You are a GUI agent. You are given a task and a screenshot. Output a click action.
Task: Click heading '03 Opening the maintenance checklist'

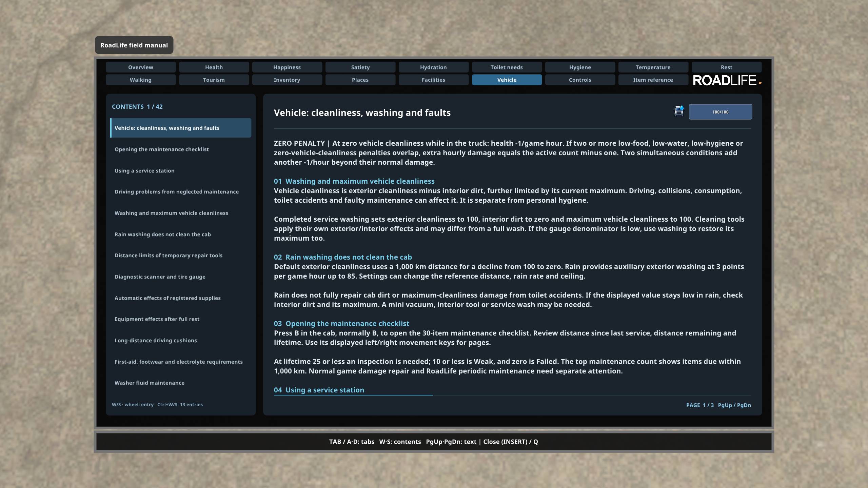click(x=341, y=323)
